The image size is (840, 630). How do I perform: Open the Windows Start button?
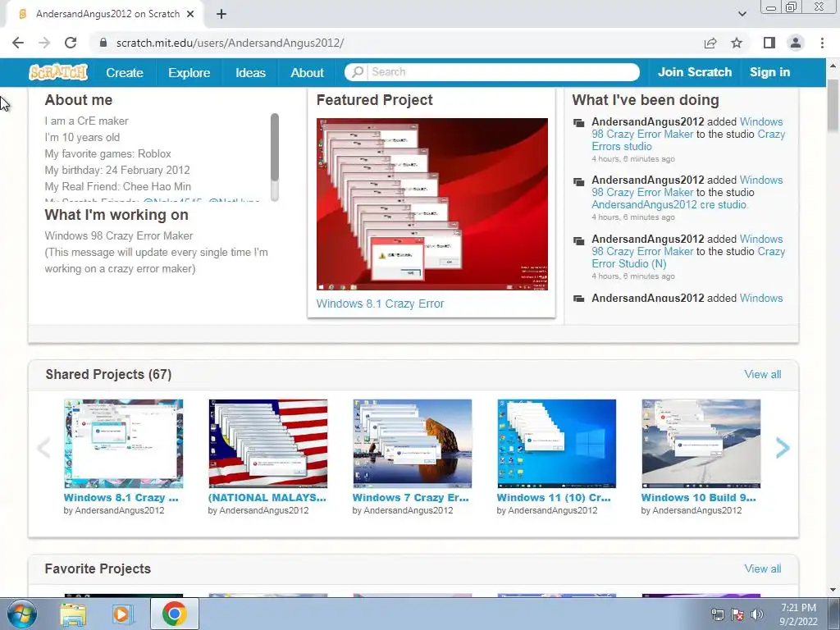pos(21,614)
